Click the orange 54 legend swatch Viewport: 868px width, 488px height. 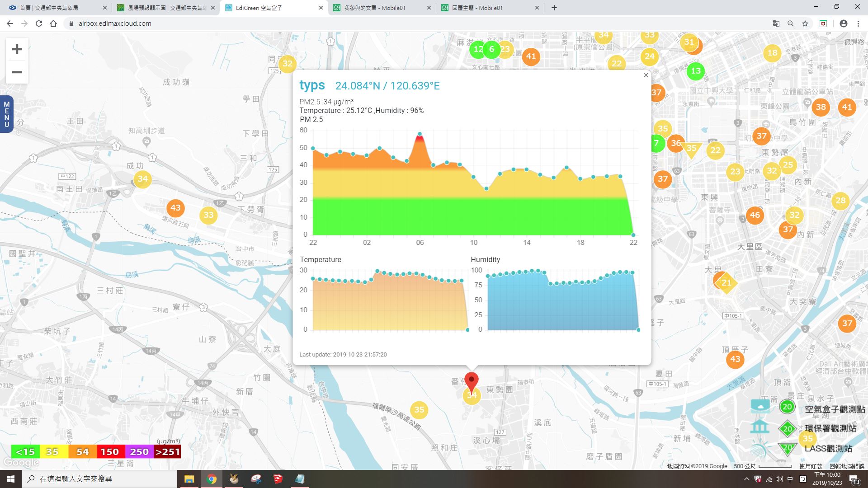[x=82, y=452]
